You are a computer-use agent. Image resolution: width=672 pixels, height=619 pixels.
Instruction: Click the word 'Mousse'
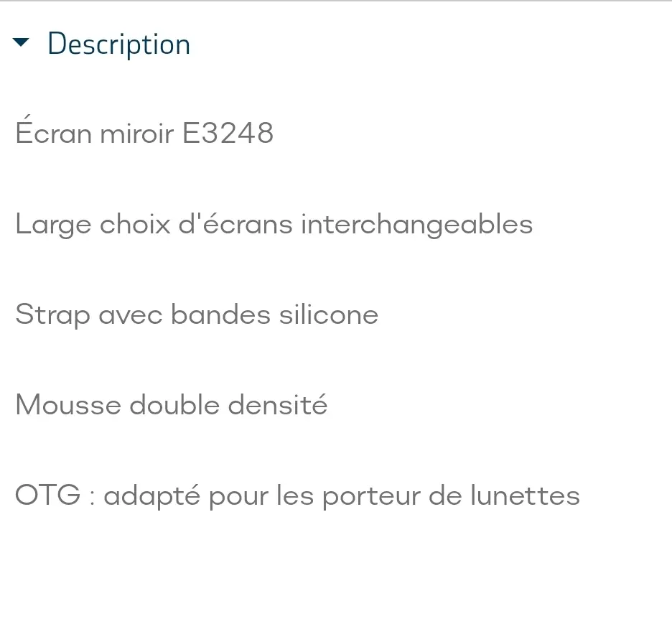click(x=68, y=404)
